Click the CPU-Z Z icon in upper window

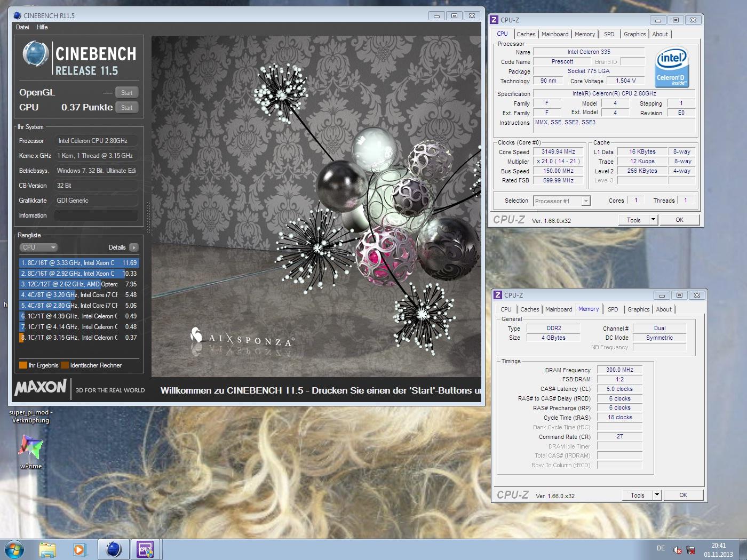[x=494, y=20]
